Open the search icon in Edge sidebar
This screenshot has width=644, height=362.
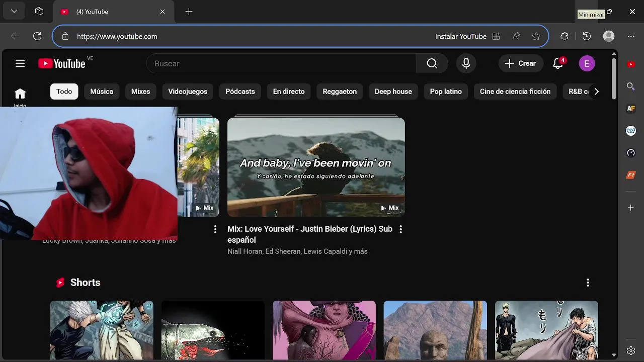click(x=631, y=86)
